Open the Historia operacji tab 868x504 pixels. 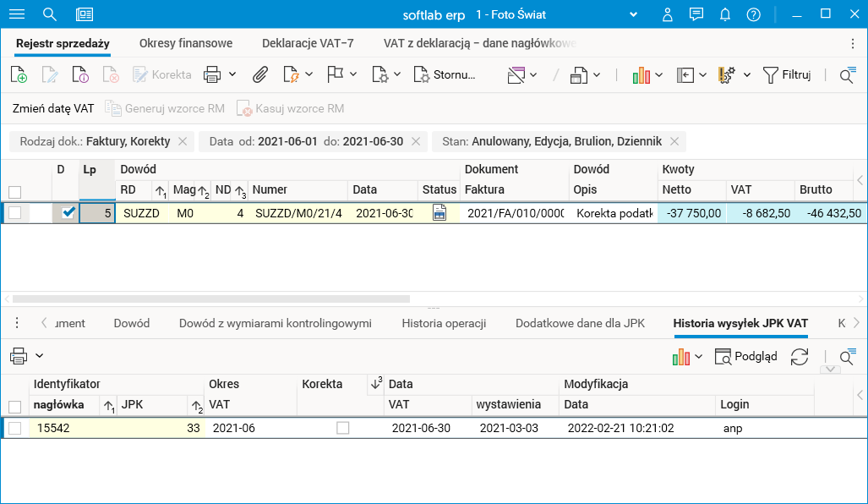(444, 323)
